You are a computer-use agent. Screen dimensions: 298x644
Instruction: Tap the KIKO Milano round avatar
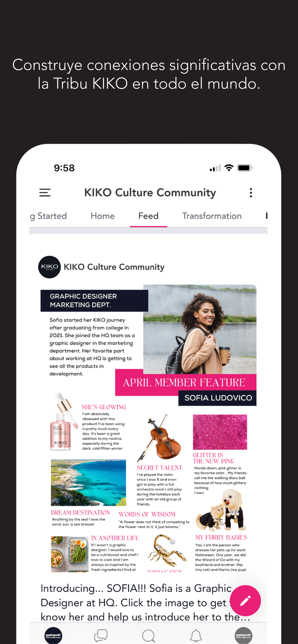click(49, 267)
